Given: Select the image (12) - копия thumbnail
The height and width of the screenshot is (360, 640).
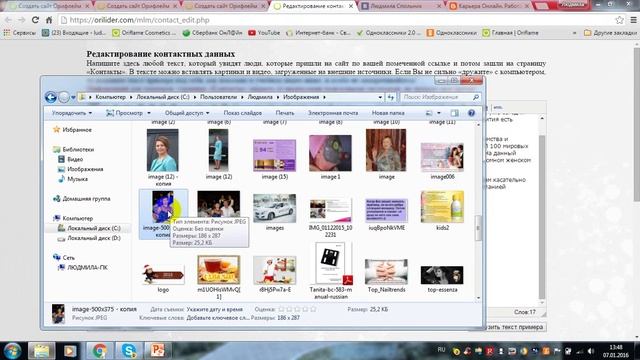Looking at the screenshot, I should pos(162,150).
